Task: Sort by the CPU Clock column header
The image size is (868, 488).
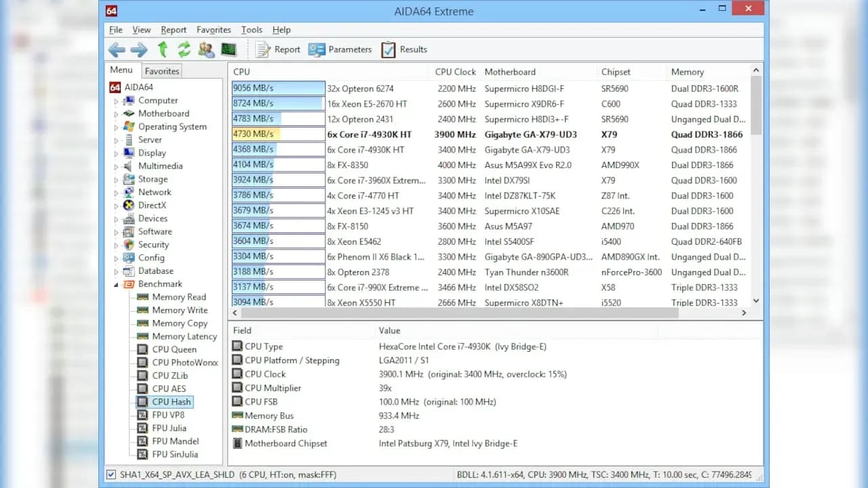Action: [x=456, y=72]
